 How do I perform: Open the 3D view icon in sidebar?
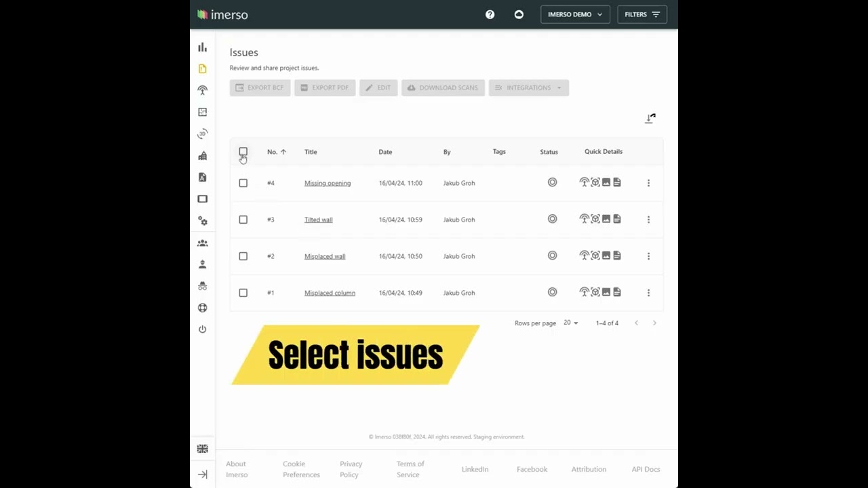(202, 134)
